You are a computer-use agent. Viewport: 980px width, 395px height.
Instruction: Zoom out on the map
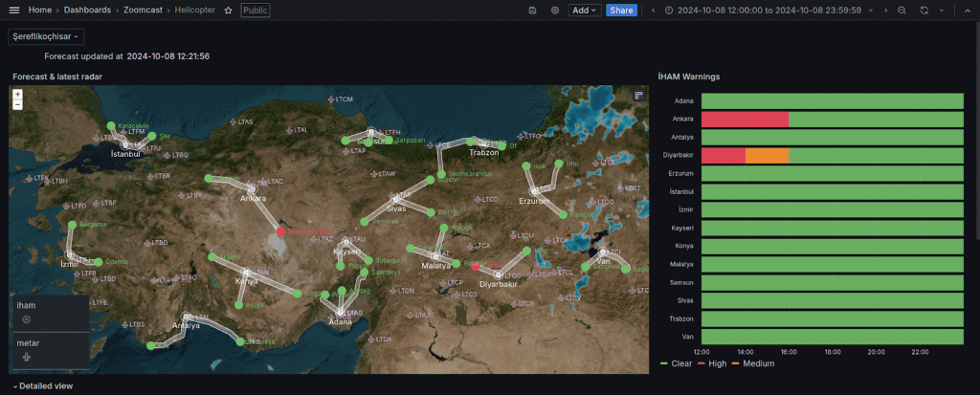coord(17,104)
